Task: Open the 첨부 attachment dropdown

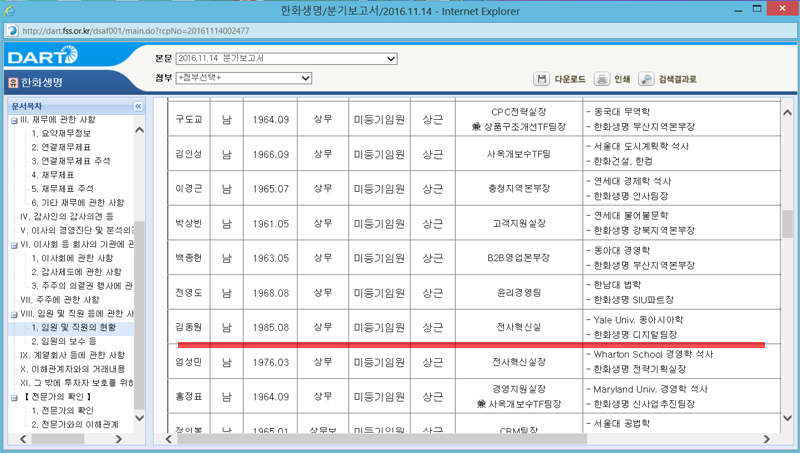Action: [x=243, y=78]
